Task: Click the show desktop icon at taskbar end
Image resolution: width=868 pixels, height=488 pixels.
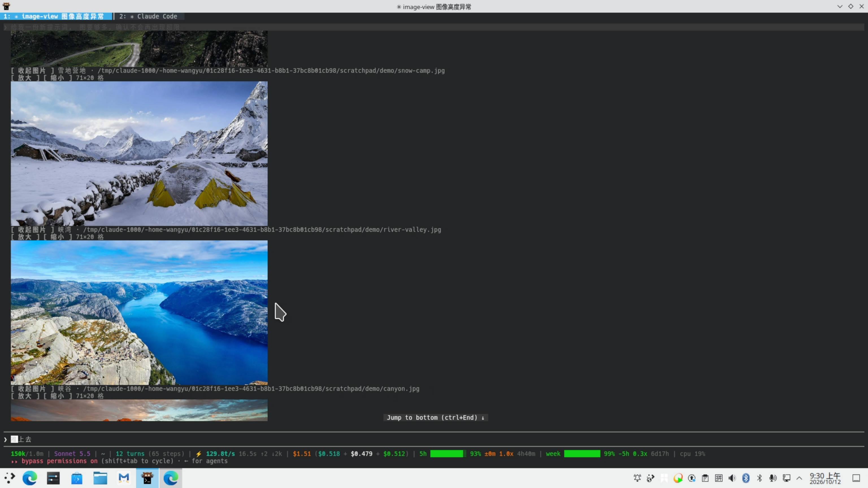Action: [x=856, y=478]
